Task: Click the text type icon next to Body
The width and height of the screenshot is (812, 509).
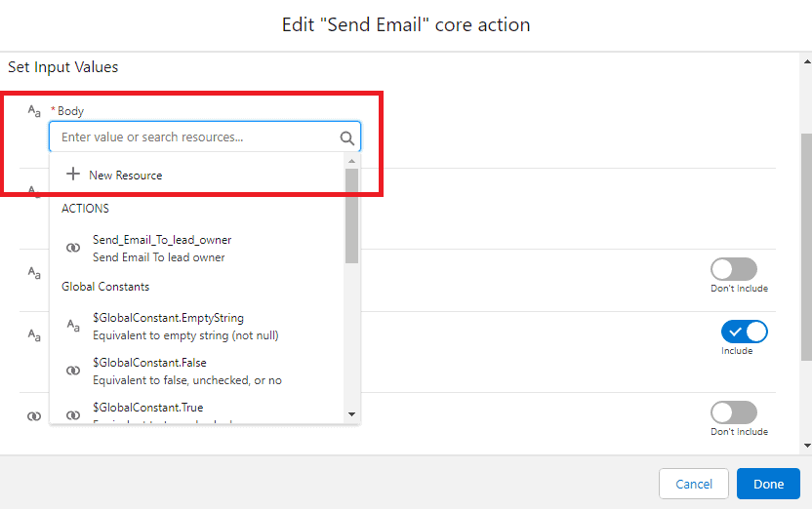Action: 34,111
